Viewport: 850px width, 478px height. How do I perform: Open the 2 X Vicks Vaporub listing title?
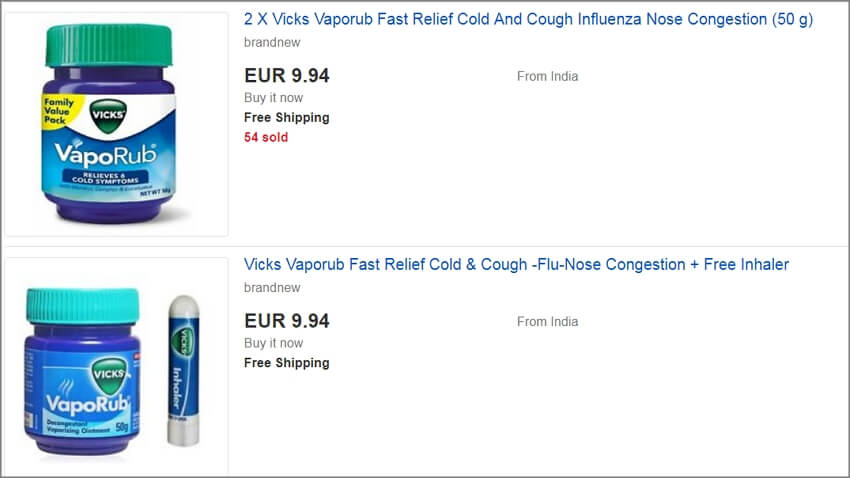coord(528,20)
